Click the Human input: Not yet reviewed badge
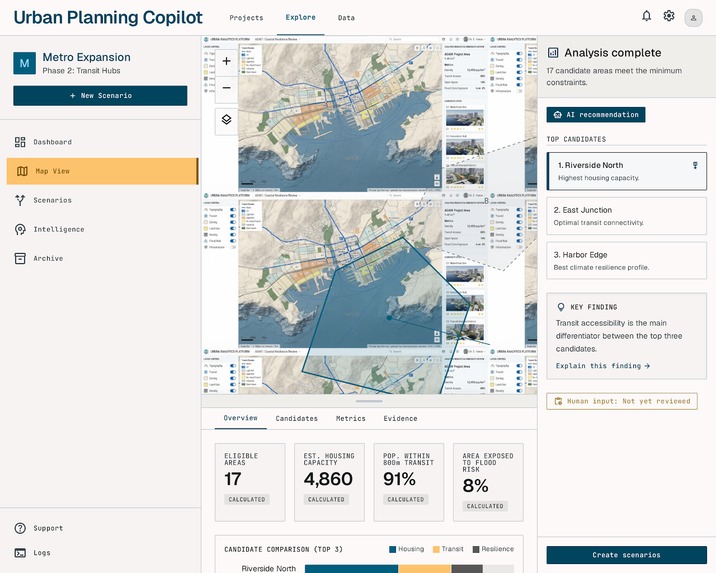Image resolution: width=716 pixels, height=573 pixels. coord(622,401)
